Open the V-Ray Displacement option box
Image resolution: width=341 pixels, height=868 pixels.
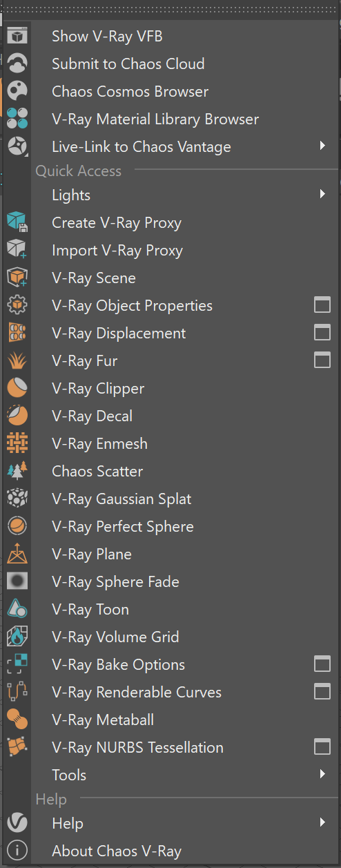pos(322,333)
